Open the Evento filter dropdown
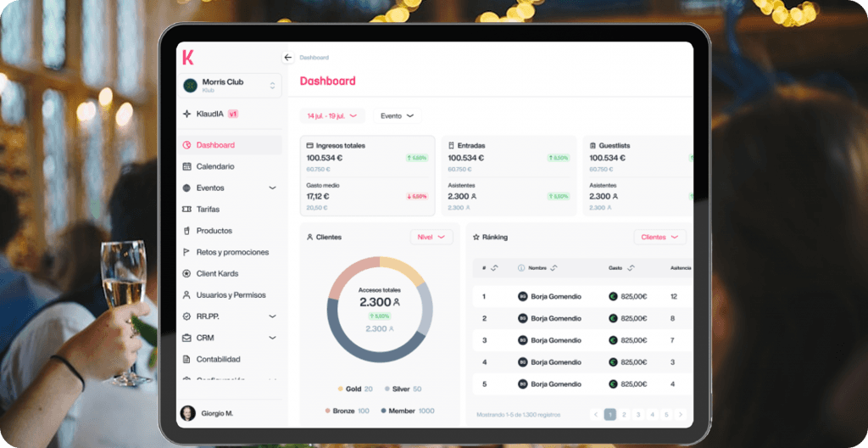 tap(397, 116)
